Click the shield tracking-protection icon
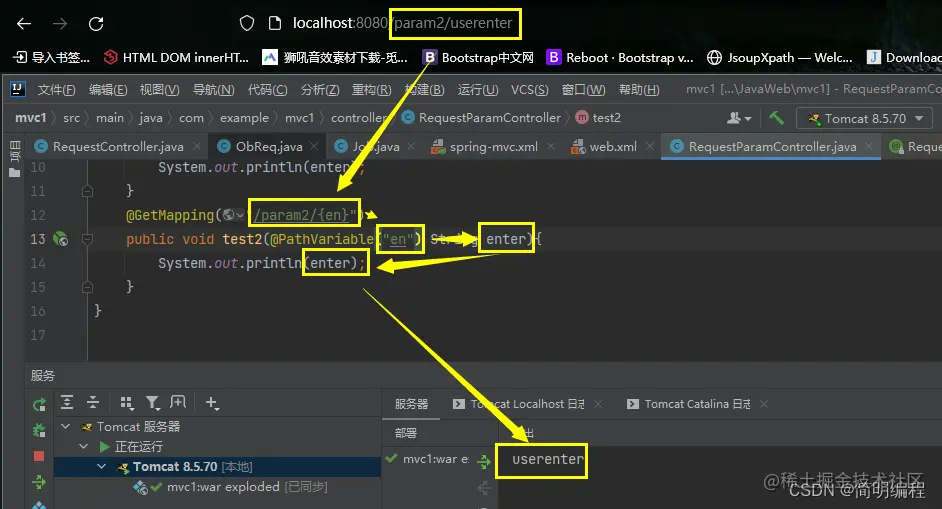This screenshot has height=509, width=942. 247,23
